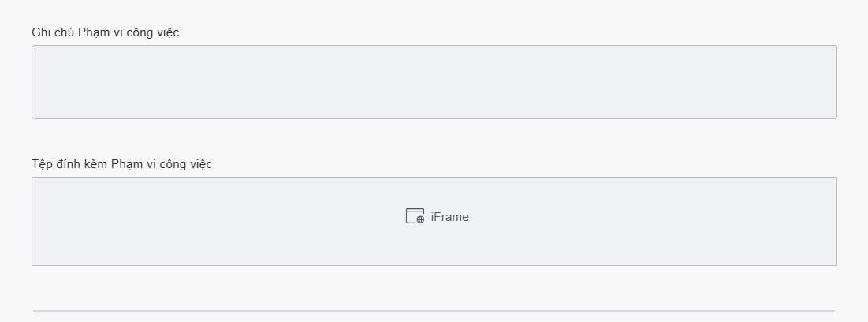The height and width of the screenshot is (322, 868).
Task: Click the iFrame placeholder text label
Action: [449, 217]
